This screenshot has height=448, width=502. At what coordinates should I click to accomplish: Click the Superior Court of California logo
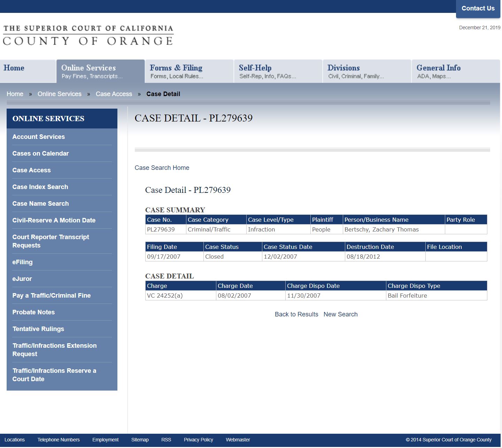click(88, 35)
